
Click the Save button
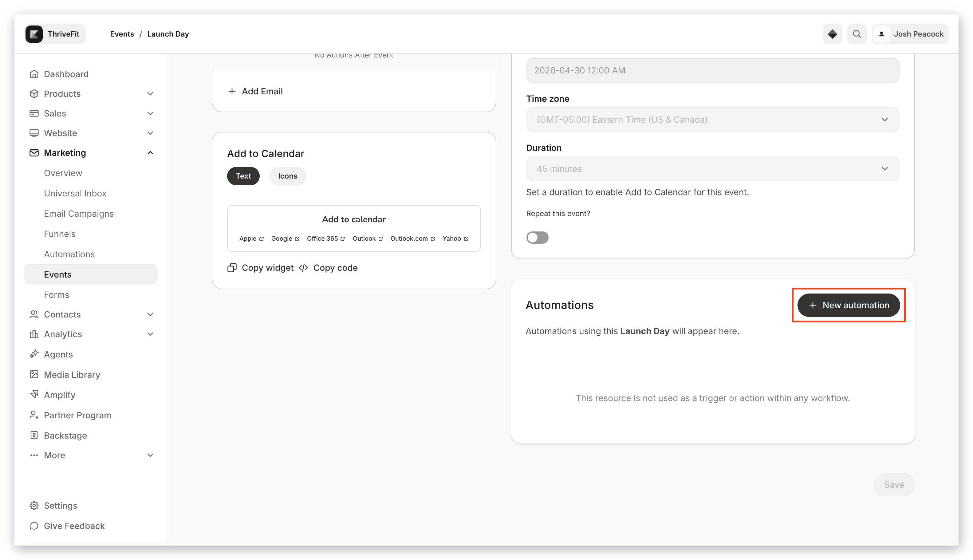coord(894,484)
